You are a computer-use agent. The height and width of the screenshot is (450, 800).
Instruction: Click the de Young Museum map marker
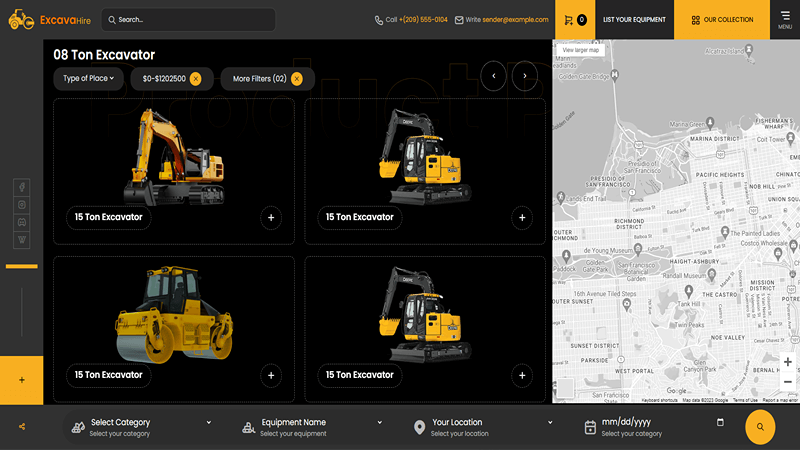(x=637, y=249)
